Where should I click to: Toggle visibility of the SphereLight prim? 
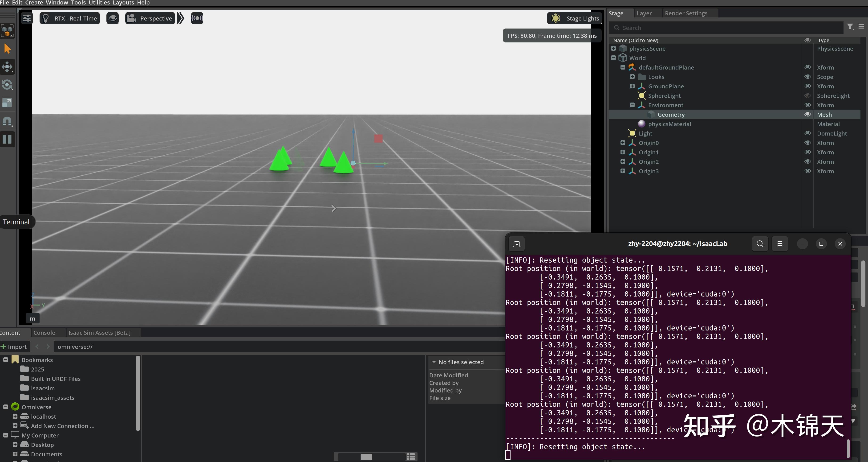(x=808, y=95)
